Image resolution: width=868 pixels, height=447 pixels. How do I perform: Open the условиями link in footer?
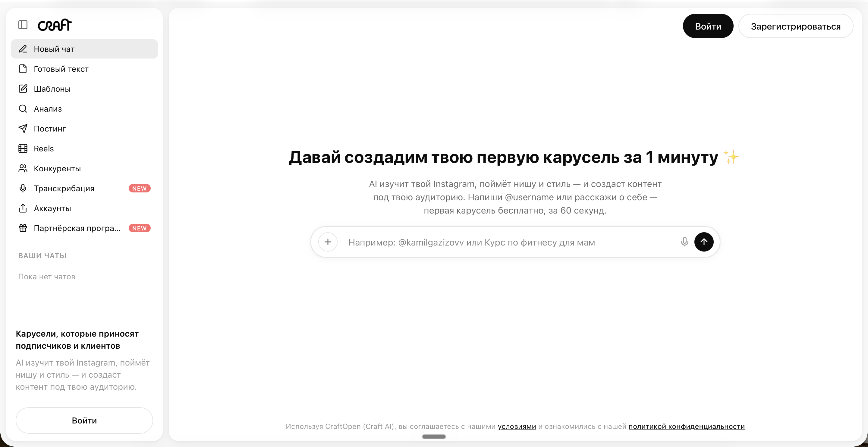(x=517, y=426)
